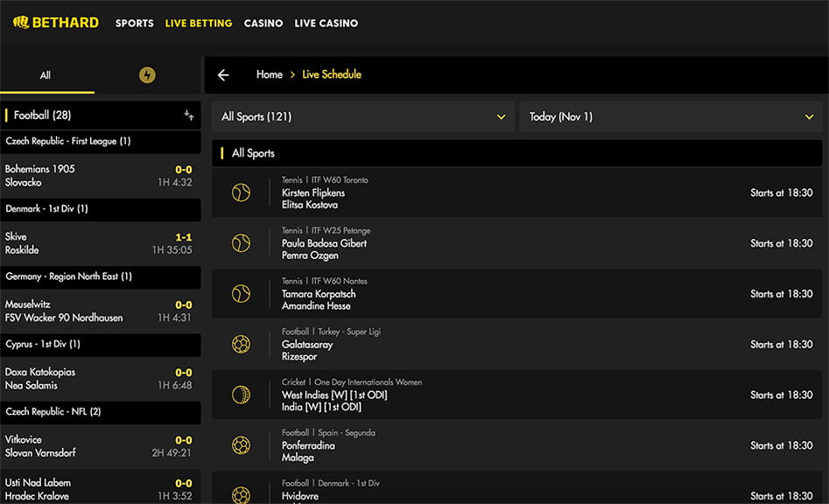Click Spain - Segunda league label
Viewport: 829px width, 504px height.
[347, 432]
